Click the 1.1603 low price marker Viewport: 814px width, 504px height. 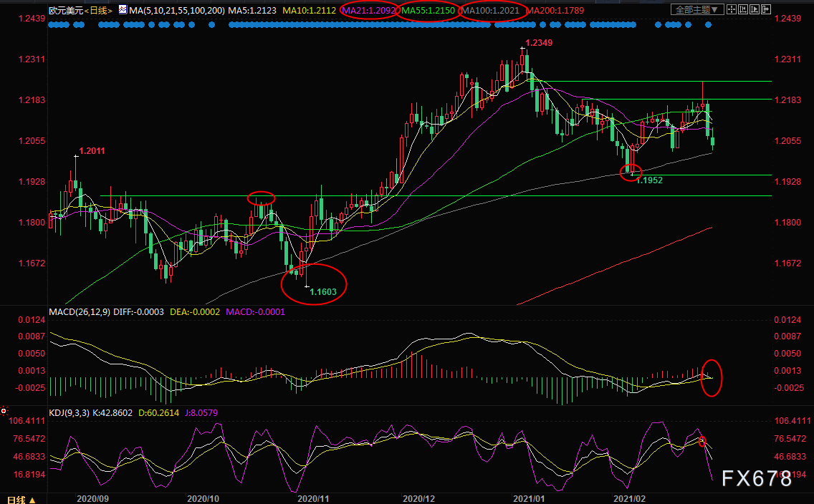tap(323, 292)
